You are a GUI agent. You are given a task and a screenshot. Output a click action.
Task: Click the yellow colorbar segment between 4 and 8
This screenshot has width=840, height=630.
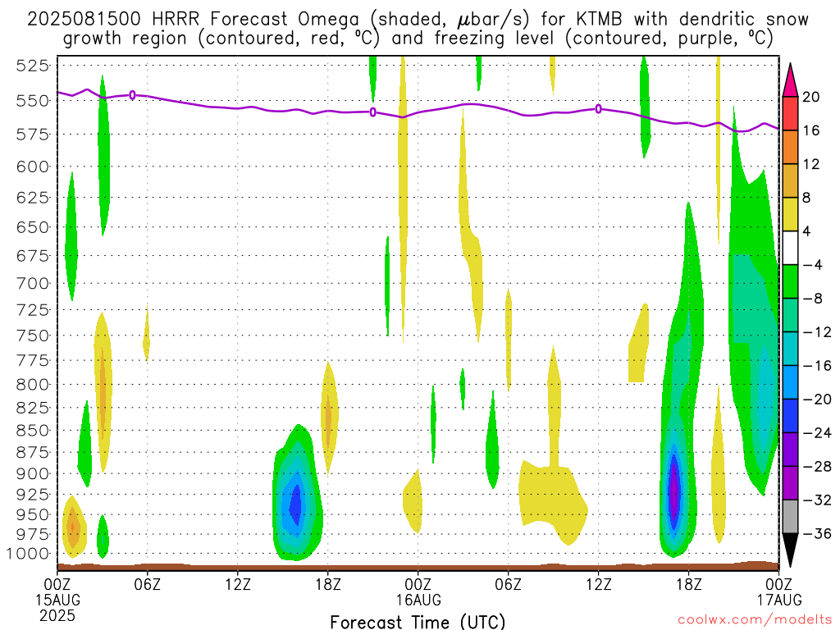pos(790,214)
